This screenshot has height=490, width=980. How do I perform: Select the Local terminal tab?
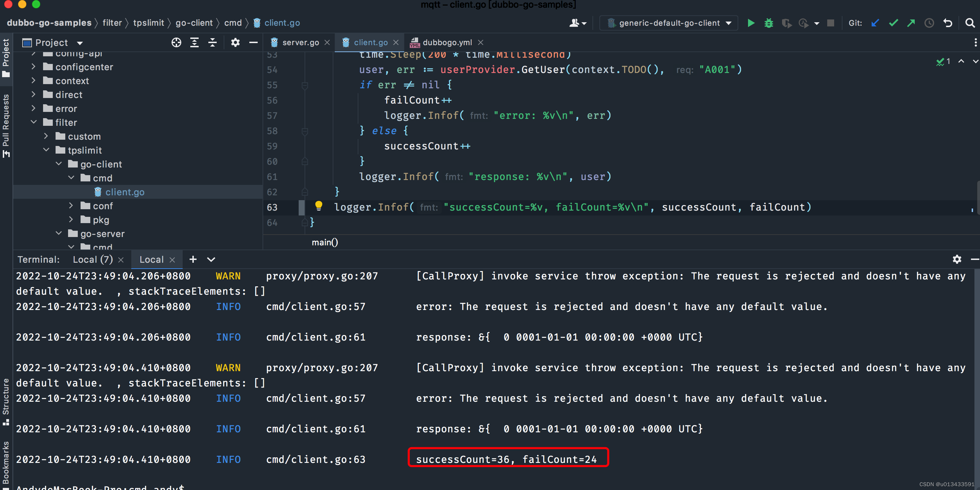(x=151, y=259)
